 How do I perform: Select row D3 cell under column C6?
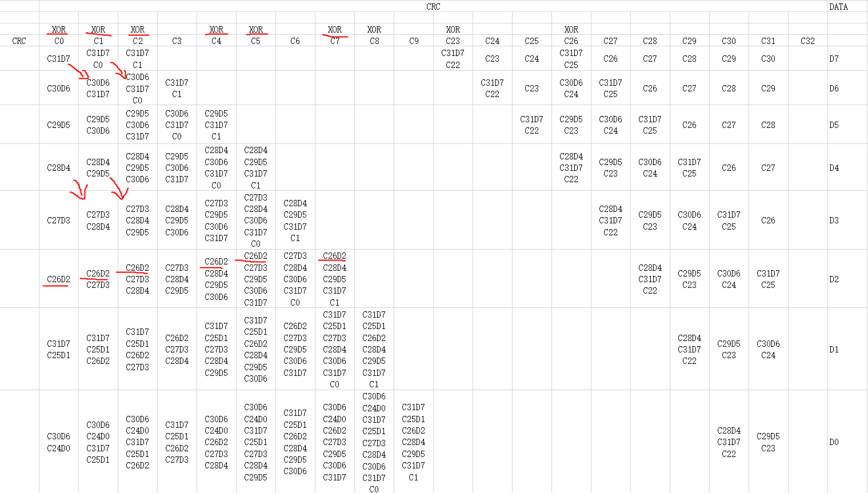coord(295,220)
